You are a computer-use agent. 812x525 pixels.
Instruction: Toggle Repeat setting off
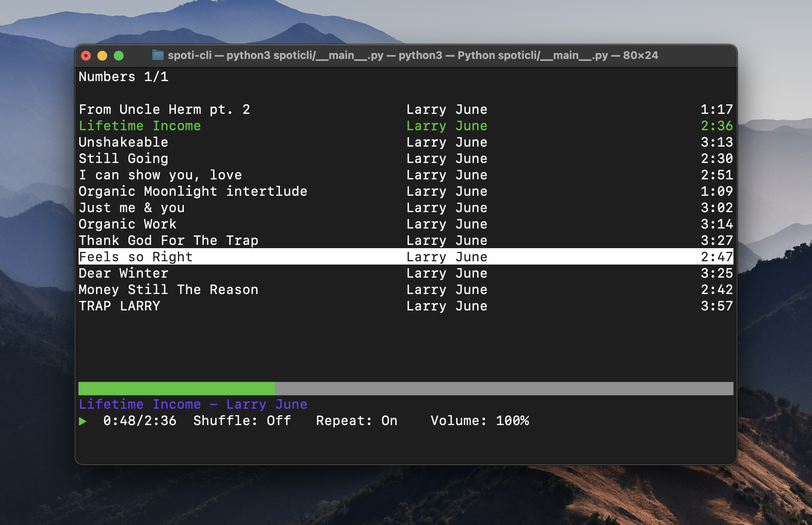(356, 421)
